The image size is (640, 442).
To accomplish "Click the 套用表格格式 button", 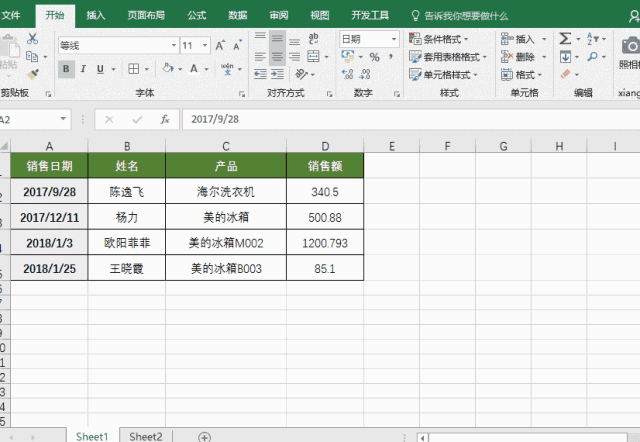I will click(448, 57).
